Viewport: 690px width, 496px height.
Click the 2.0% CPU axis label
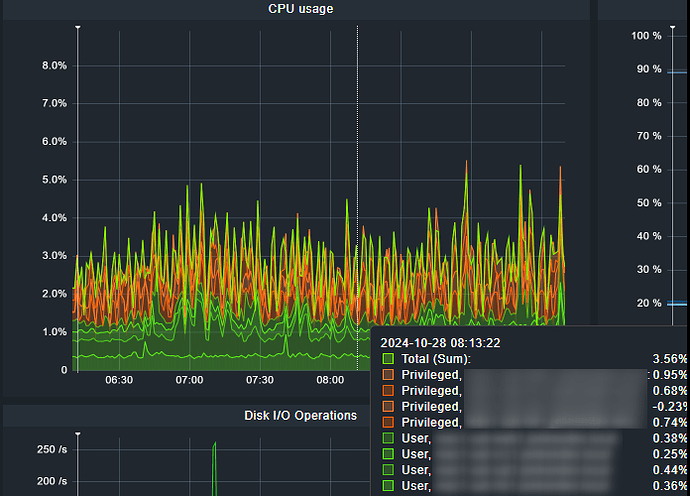click(55, 294)
